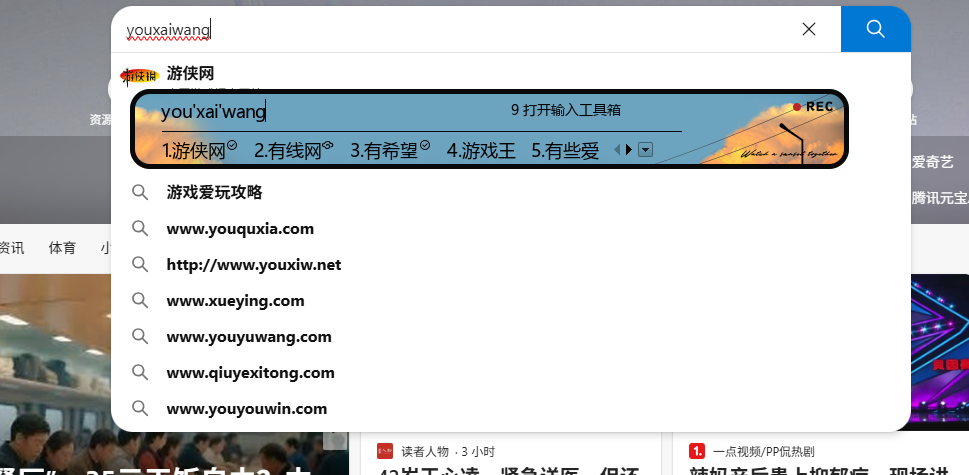969x475 pixels.
Task: Click search icon beside http://www.youxiw.net
Action: point(140,264)
